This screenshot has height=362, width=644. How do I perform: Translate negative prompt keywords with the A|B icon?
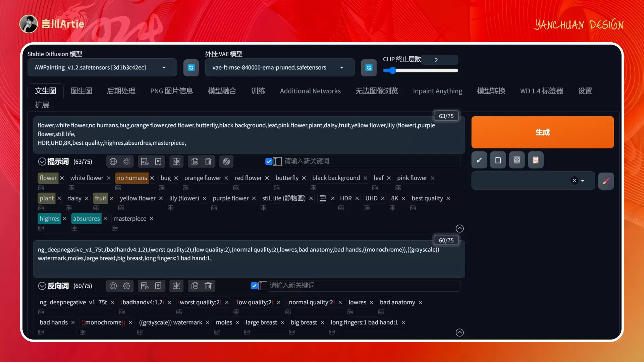tap(176, 286)
